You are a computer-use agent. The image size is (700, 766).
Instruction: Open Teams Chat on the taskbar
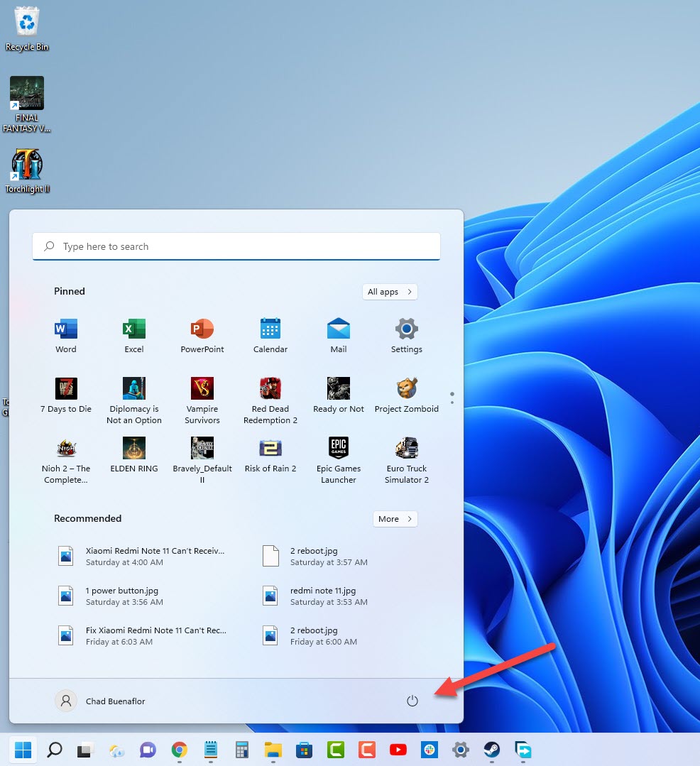pos(148,750)
